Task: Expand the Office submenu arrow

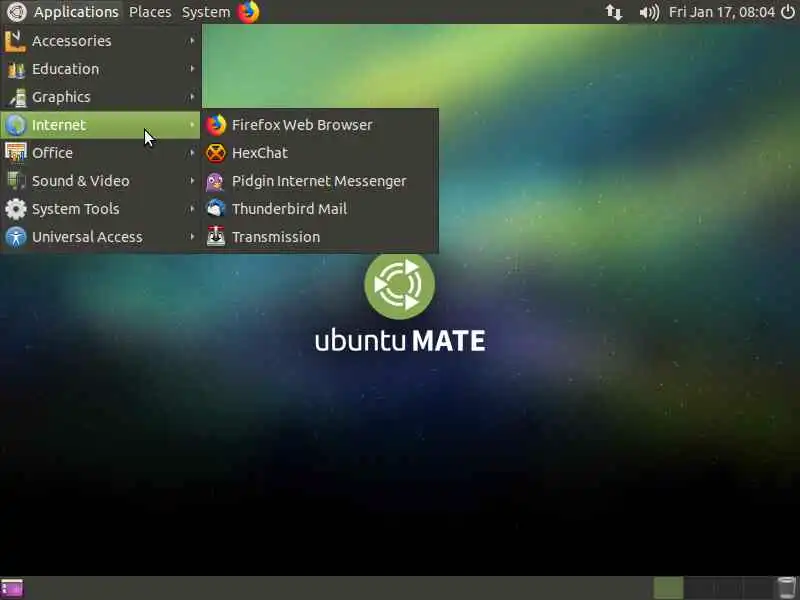Action: coord(192,153)
